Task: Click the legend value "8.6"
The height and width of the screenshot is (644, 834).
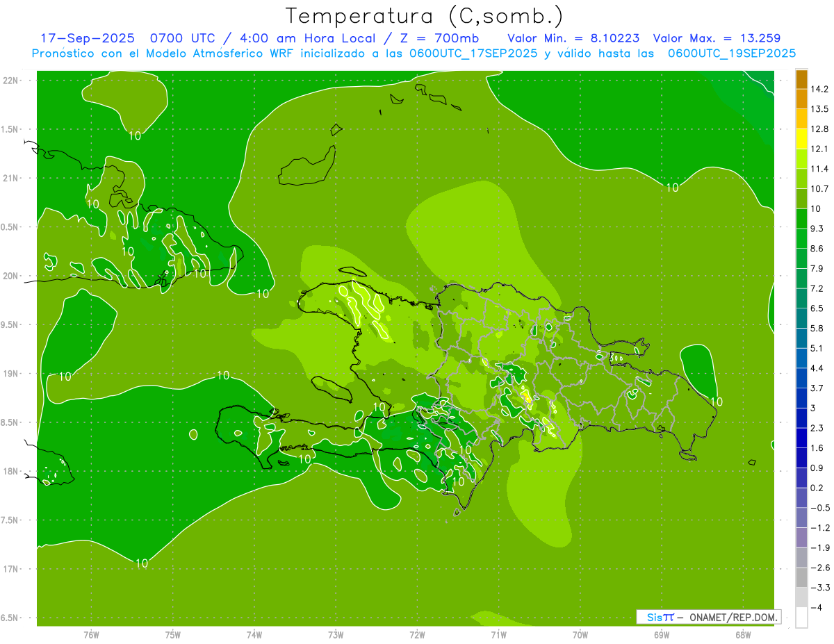Action: click(817, 249)
